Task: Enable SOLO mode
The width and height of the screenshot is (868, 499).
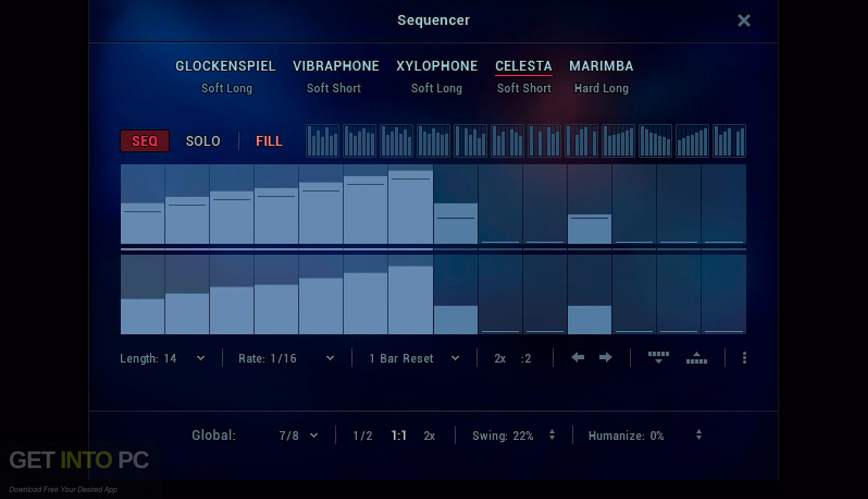Action: (202, 141)
